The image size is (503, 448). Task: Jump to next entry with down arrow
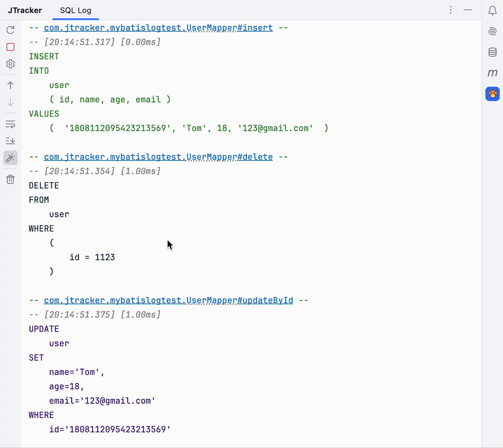tap(10, 103)
